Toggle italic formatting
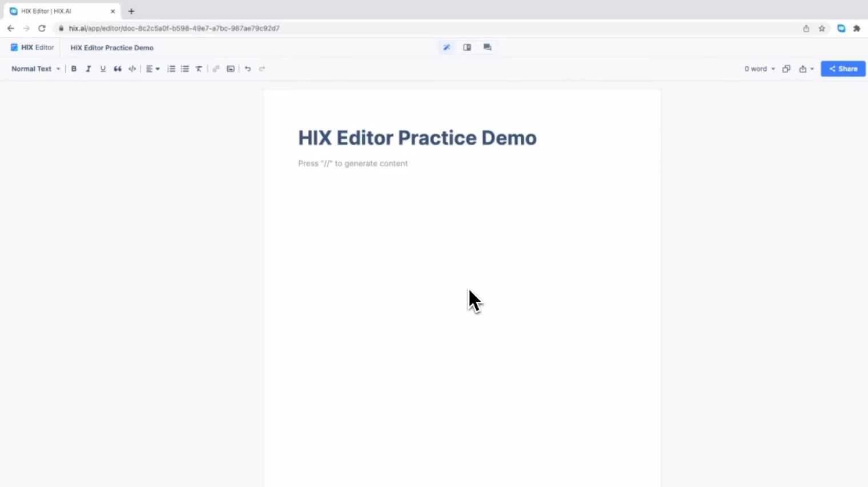Image resolution: width=868 pixels, height=487 pixels. [88, 69]
